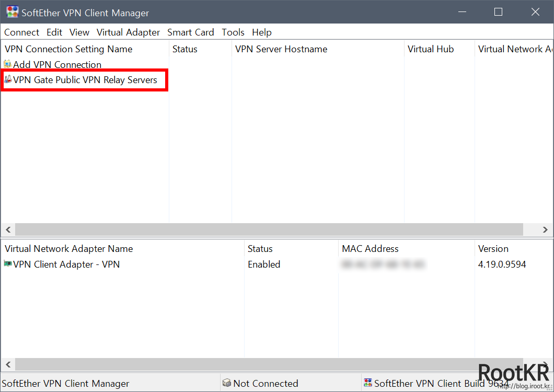Click SoftEther VPN Client Manager status text

(65, 384)
